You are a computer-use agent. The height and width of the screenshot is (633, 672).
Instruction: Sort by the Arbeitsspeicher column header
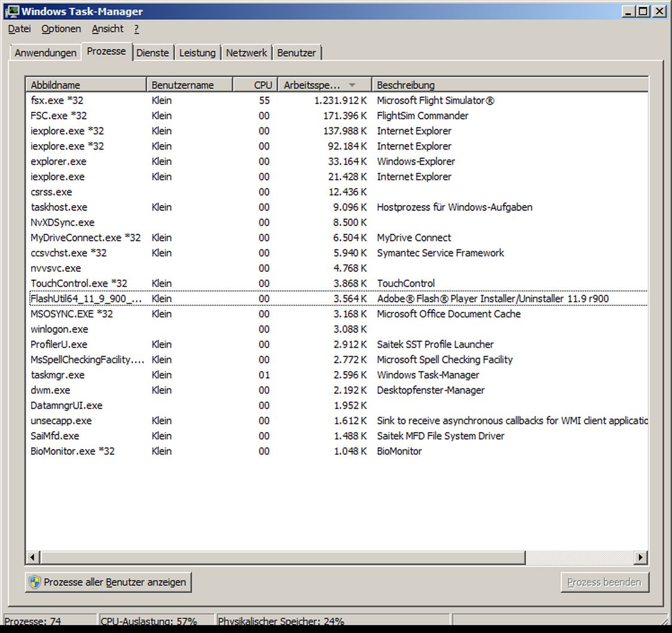click(x=325, y=85)
